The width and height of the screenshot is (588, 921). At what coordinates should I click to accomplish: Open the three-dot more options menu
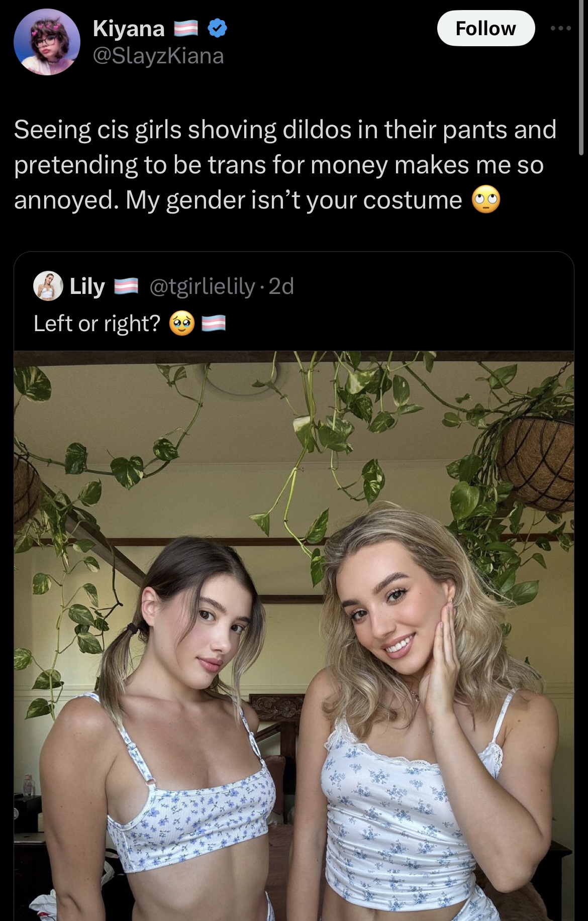coord(560,29)
